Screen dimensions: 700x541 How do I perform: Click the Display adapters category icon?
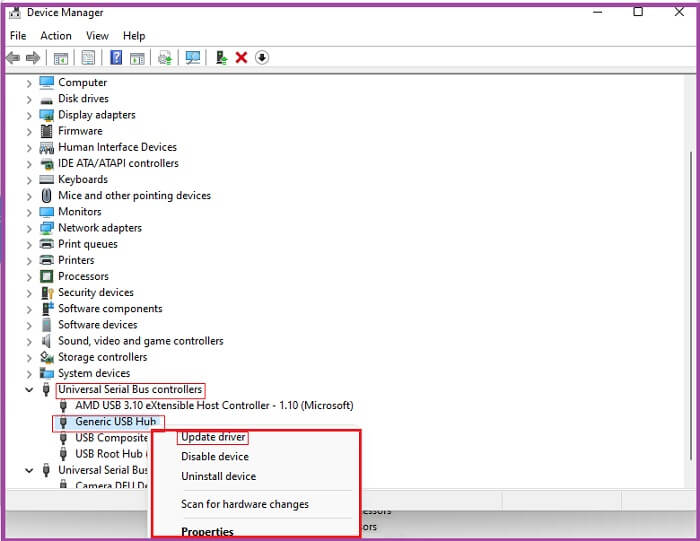[x=46, y=115]
